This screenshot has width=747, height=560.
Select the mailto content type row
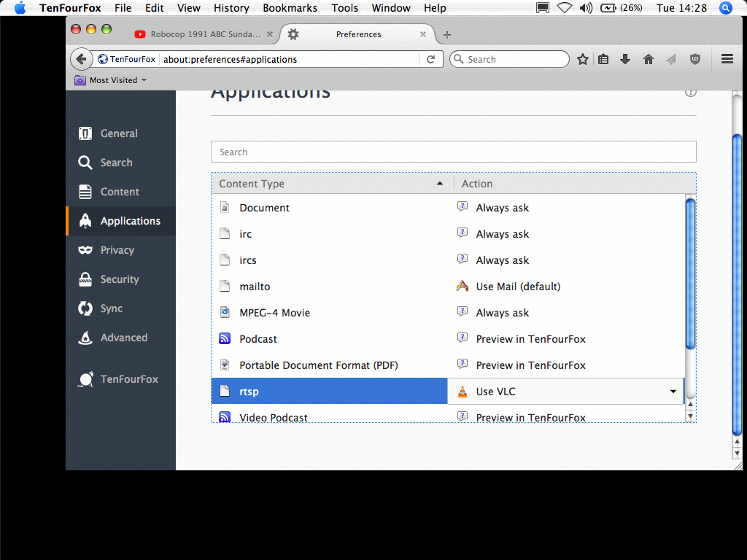pyautogui.click(x=448, y=286)
